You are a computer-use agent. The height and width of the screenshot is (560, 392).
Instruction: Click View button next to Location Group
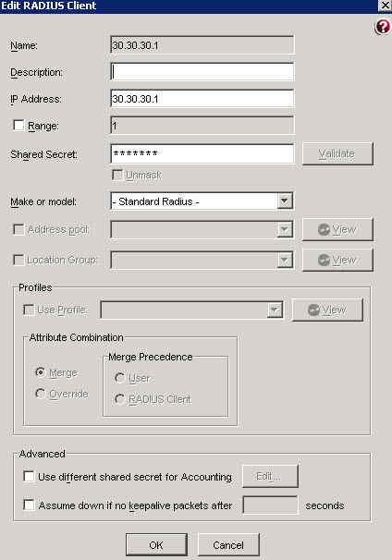click(337, 260)
